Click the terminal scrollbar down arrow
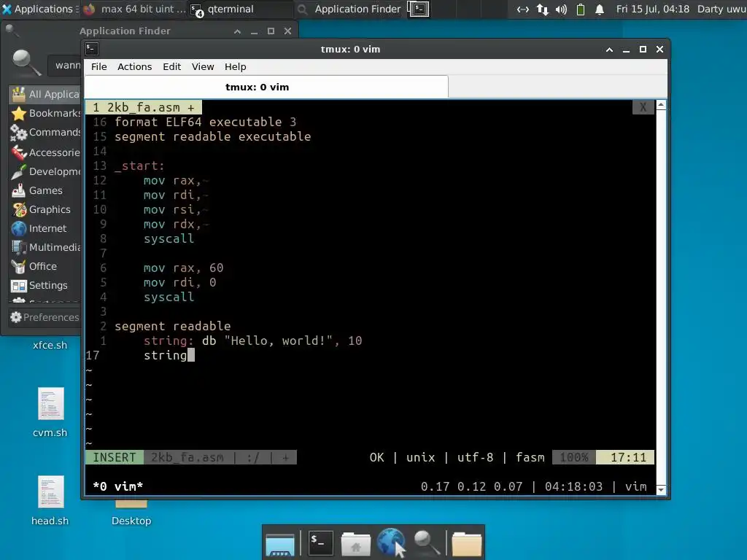Screen dimensions: 747x560 tap(661, 489)
